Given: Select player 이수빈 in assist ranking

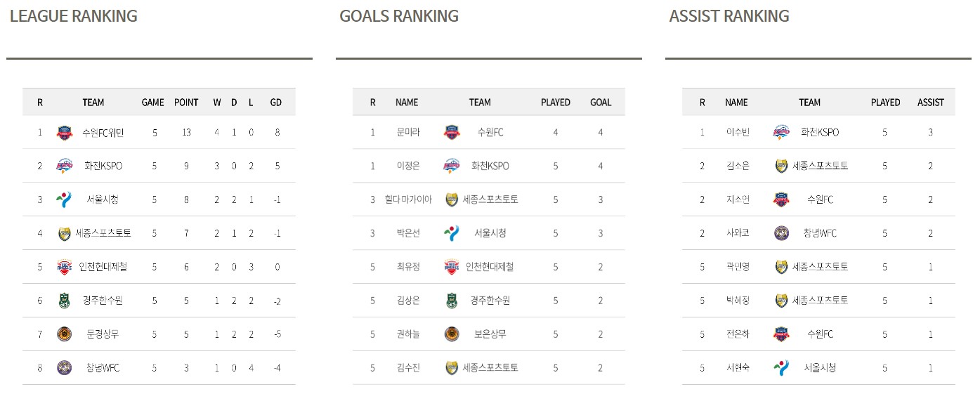Looking at the screenshot, I should 737,132.
